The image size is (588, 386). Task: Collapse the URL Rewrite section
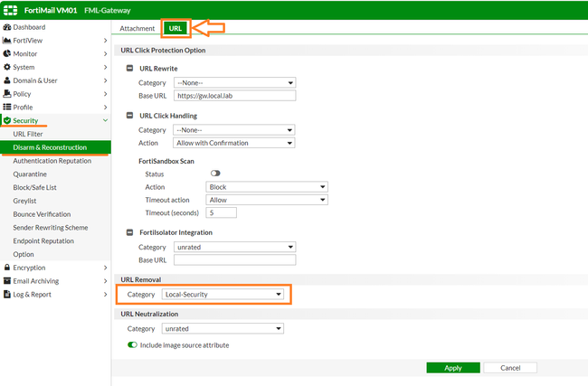[131, 69]
